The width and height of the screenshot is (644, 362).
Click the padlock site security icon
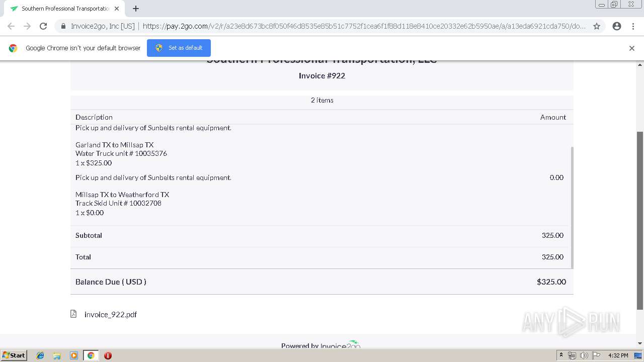(63, 26)
